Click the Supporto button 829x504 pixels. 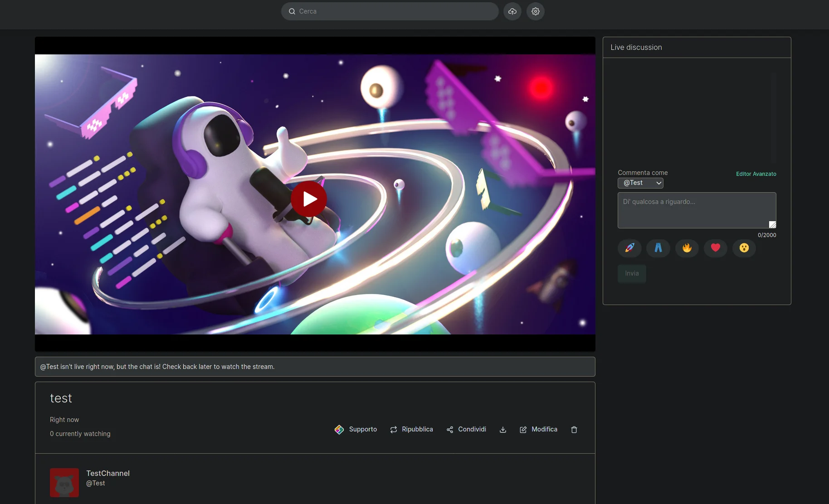[x=356, y=429]
